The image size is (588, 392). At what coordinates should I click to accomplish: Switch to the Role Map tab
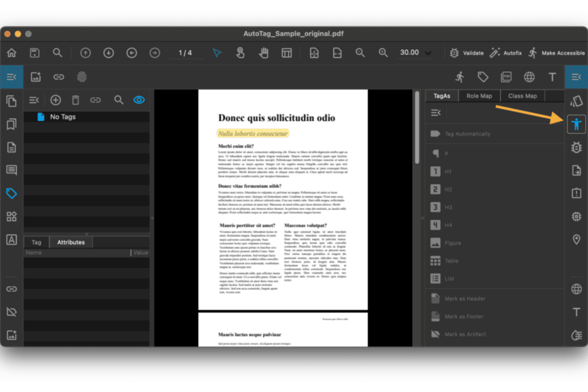point(479,96)
